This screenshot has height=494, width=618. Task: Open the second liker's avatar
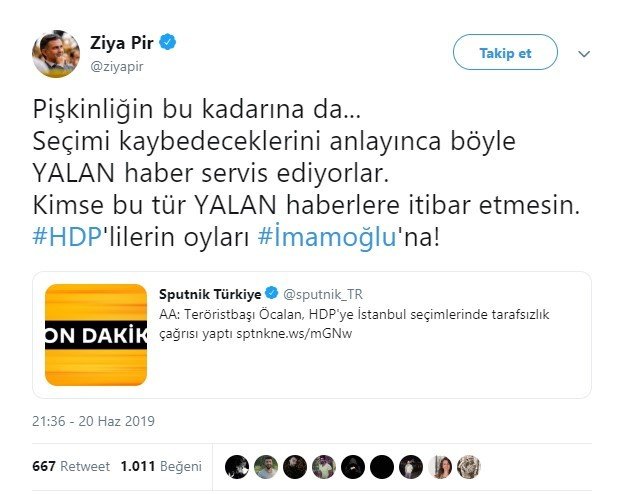tap(266, 467)
